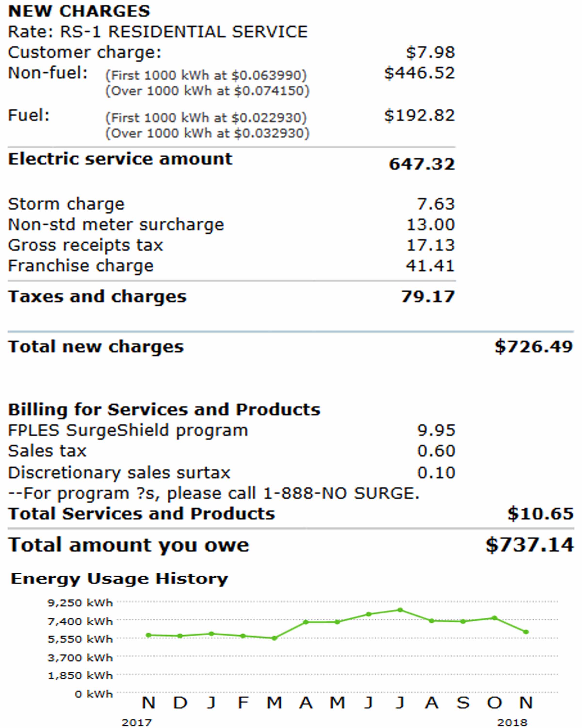This screenshot has height=728, width=582.
Task: Click the 1-888-NO SURGE phone note
Action: tap(214, 494)
